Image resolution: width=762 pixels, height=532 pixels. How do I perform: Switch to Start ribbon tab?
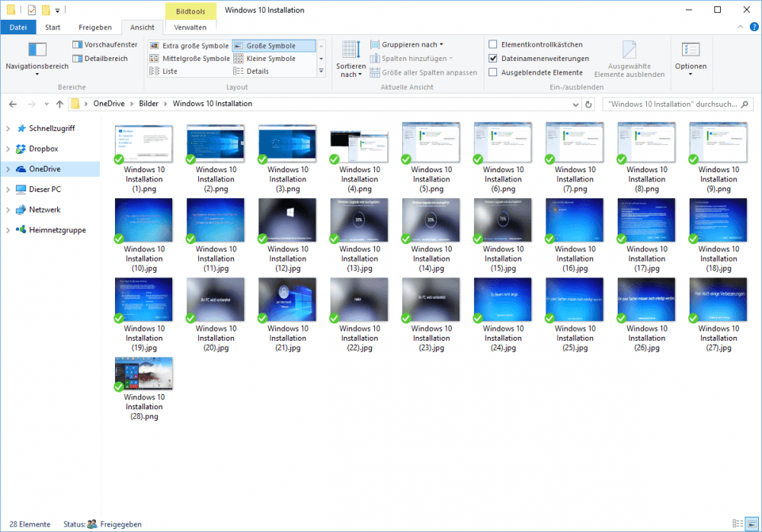(x=53, y=27)
